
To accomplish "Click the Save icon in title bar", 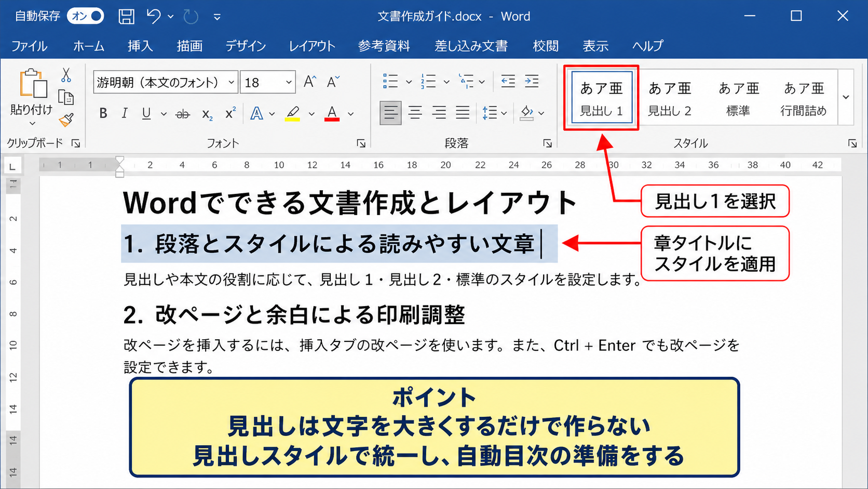I will (126, 17).
